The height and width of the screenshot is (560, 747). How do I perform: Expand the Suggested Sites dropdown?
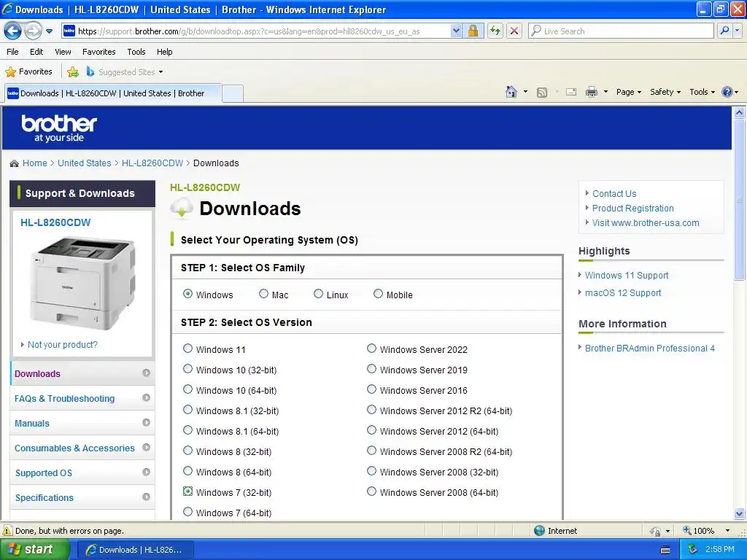(160, 72)
